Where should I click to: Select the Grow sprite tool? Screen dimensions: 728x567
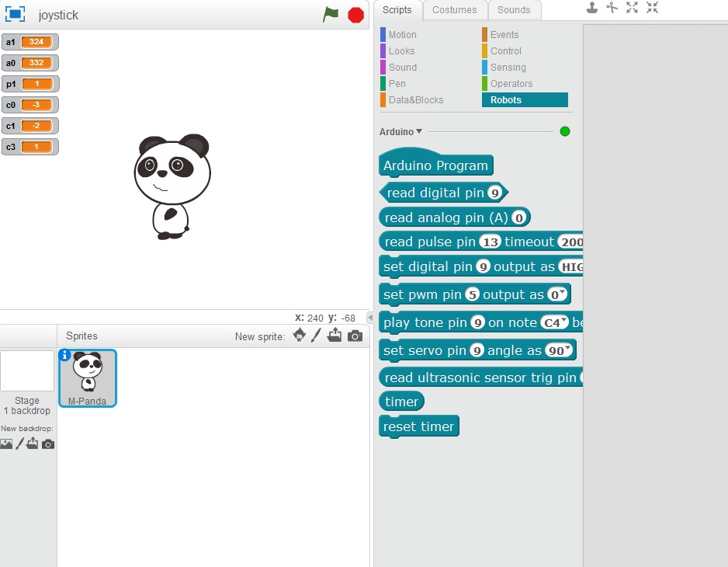632,9
